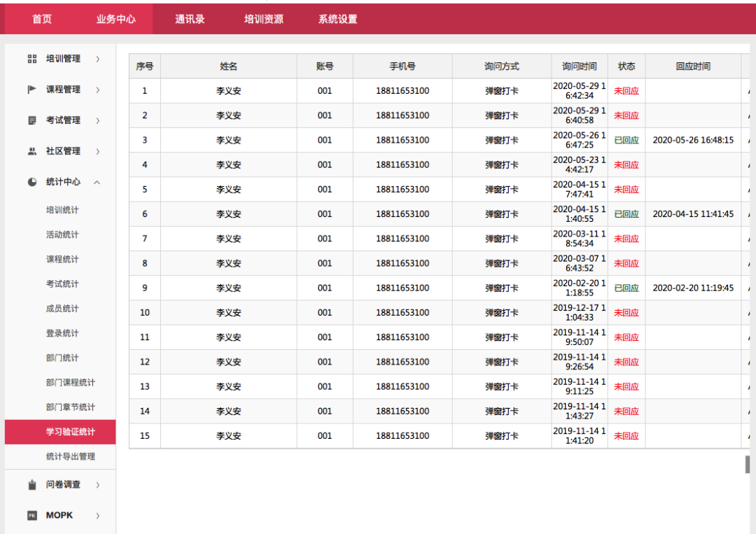Click the vertical scrollbar thumb
Screen dimensions: 756x534
coord(747,464)
